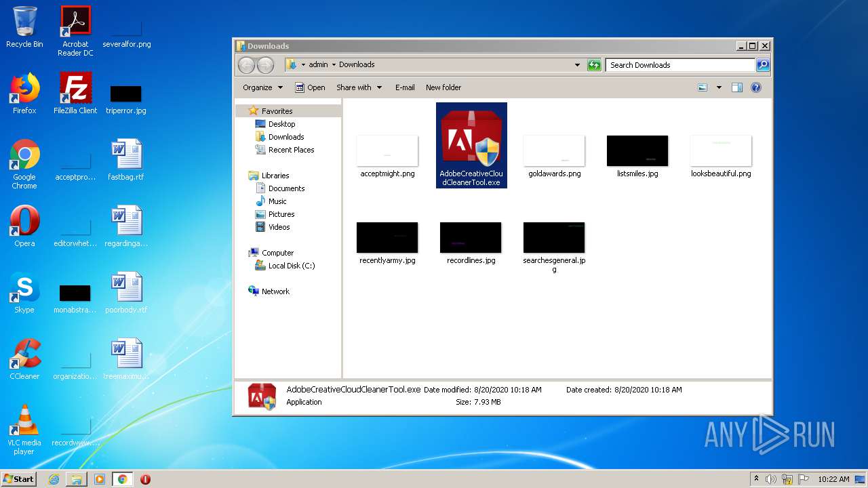Click New folder button

tap(443, 87)
